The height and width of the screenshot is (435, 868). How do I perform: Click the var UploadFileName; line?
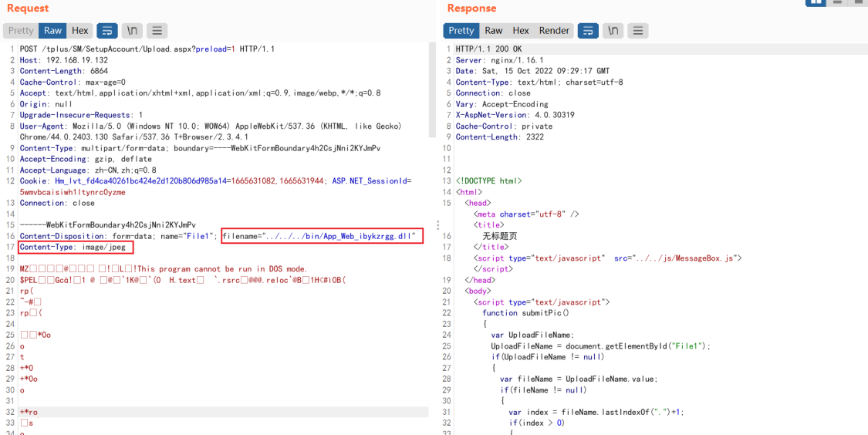coord(533,335)
